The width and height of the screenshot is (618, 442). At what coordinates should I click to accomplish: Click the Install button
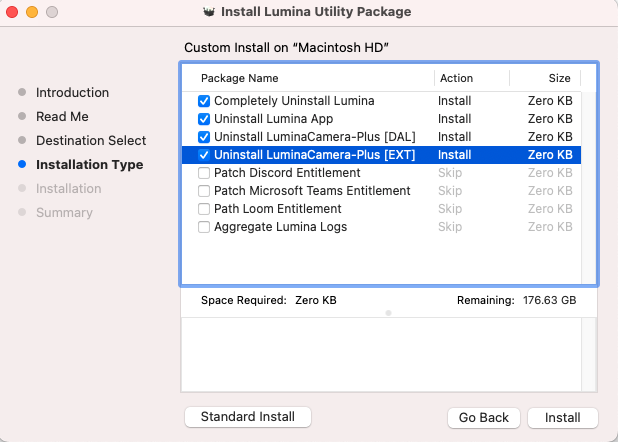562,418
